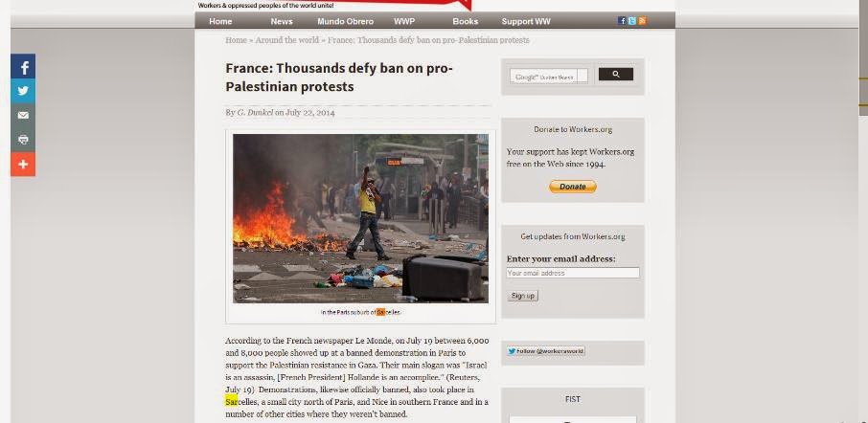868x423 pixels.
Task: Follow @workersworld Twitter button
Action: click(546, 351)
